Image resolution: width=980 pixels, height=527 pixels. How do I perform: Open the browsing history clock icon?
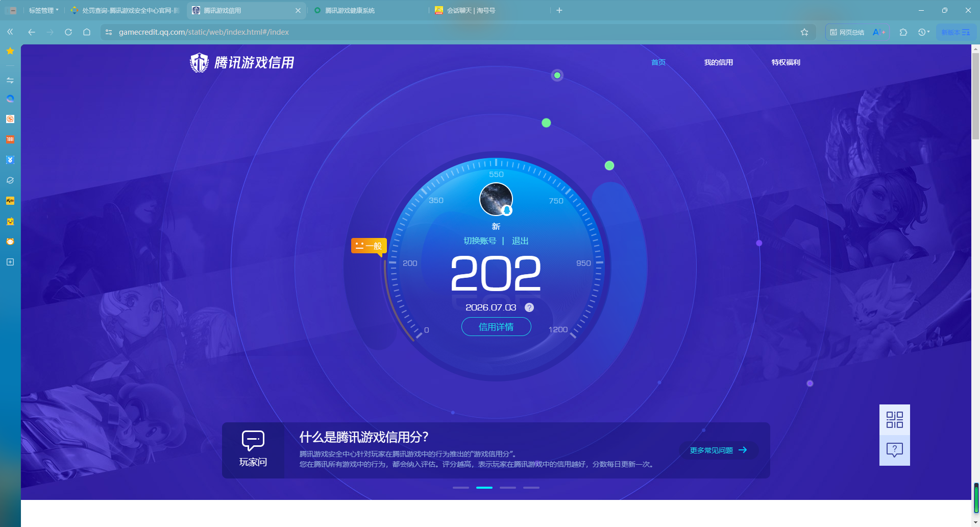tap(921, 32)
